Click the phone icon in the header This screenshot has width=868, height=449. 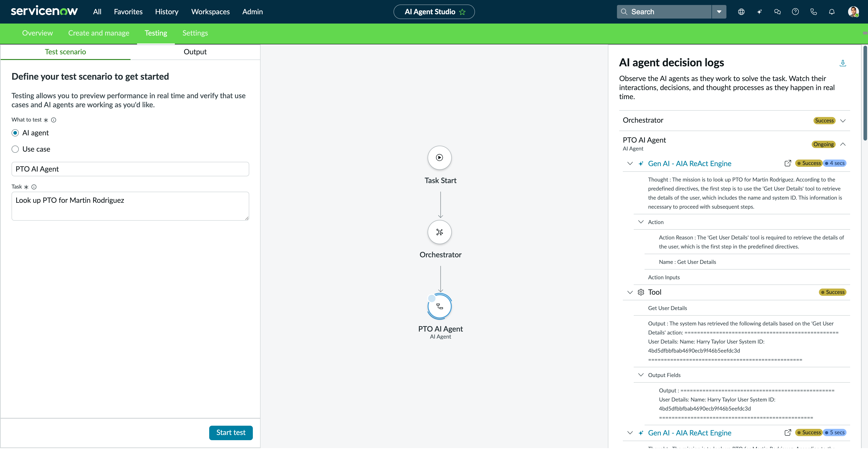813,12
